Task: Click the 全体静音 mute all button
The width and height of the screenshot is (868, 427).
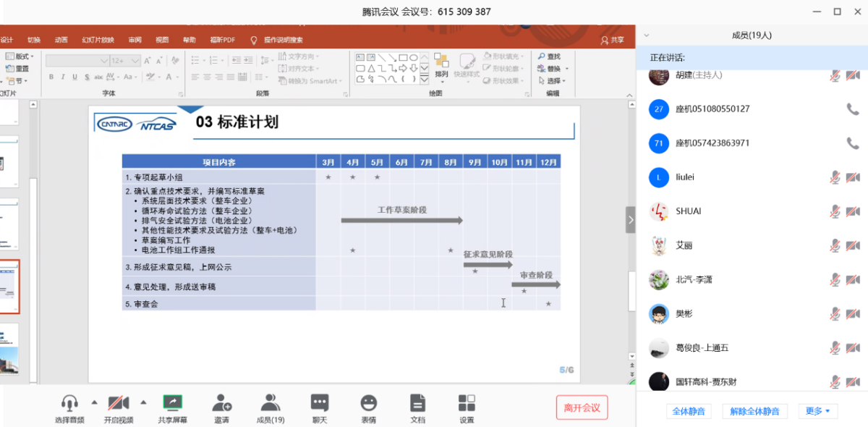Action: (688, 411)
